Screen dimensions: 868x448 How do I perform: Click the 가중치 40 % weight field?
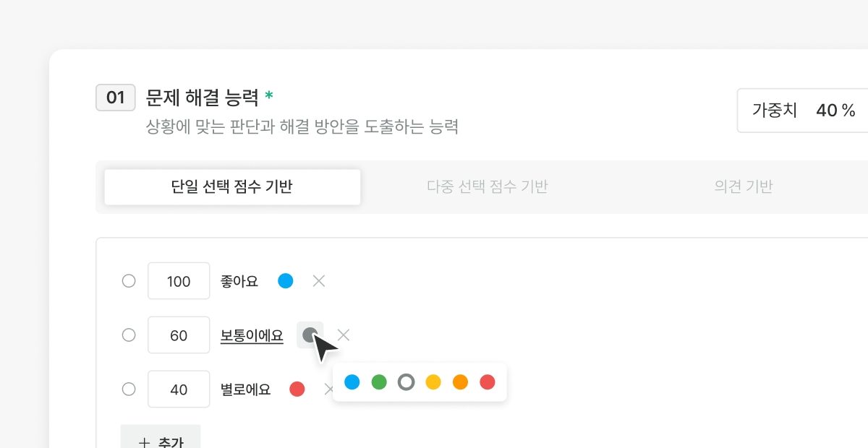coord(803,111)
